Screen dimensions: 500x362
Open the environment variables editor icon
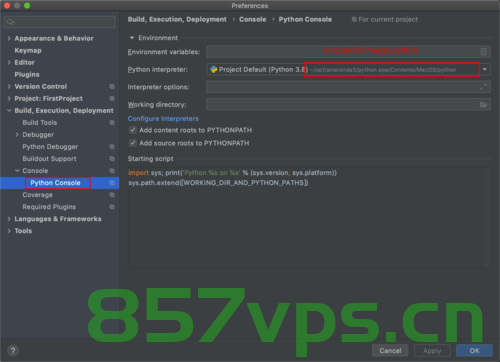click(484, 52)
